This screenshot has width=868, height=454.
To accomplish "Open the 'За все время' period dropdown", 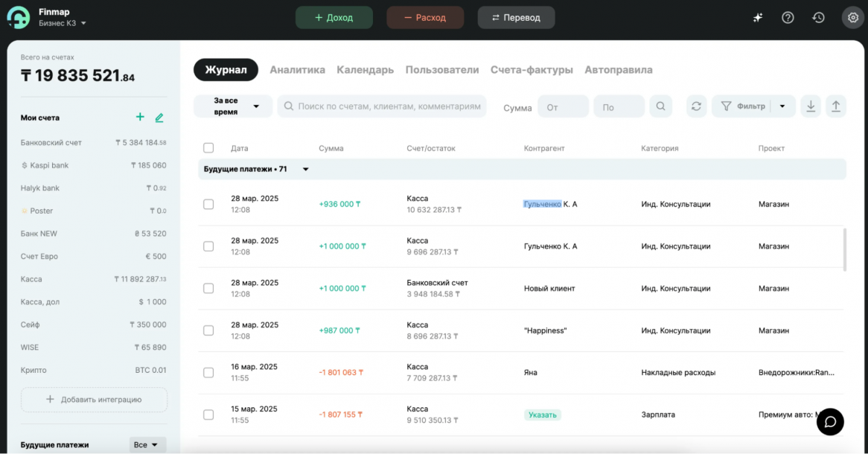I will point(232,106).
